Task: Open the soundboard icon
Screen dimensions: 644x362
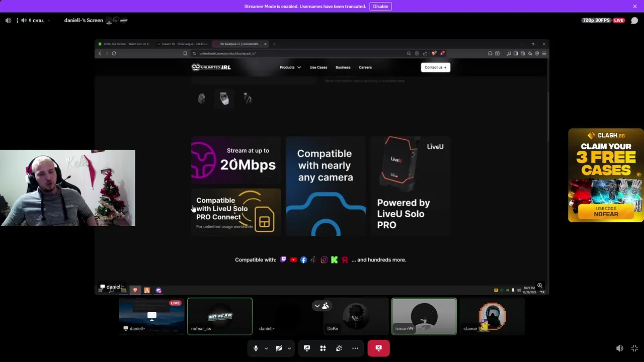Action: click(x=339, y=348)
